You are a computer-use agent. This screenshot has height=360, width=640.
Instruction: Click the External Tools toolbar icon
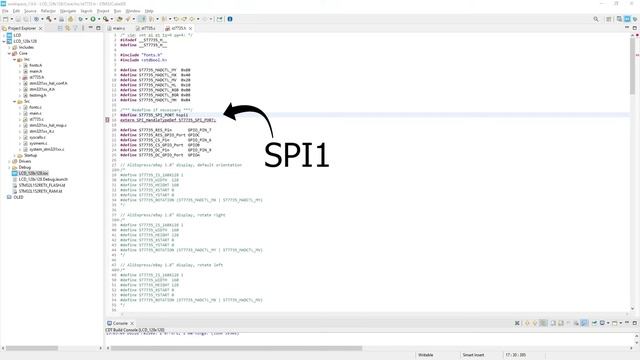(x=106, y=19)
